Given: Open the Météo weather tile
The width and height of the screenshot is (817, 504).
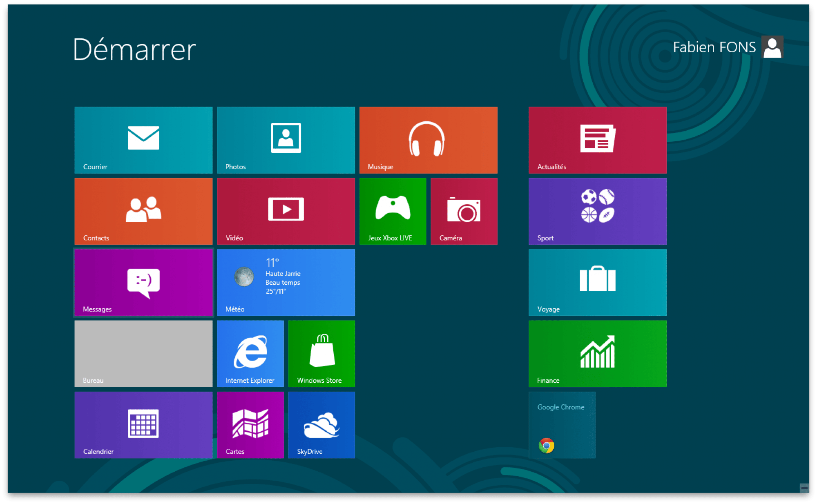Looking at the screenshot, I should pos(286,283).
